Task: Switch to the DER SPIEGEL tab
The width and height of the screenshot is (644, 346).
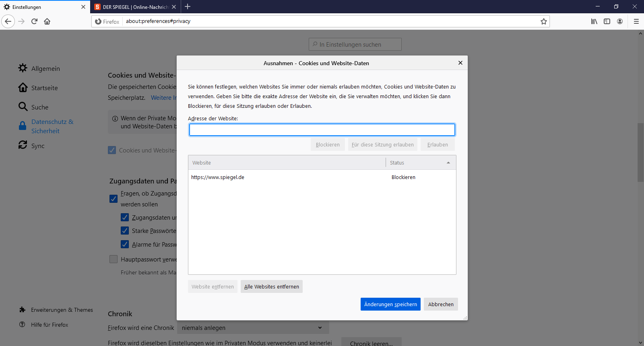Action: 132,7
